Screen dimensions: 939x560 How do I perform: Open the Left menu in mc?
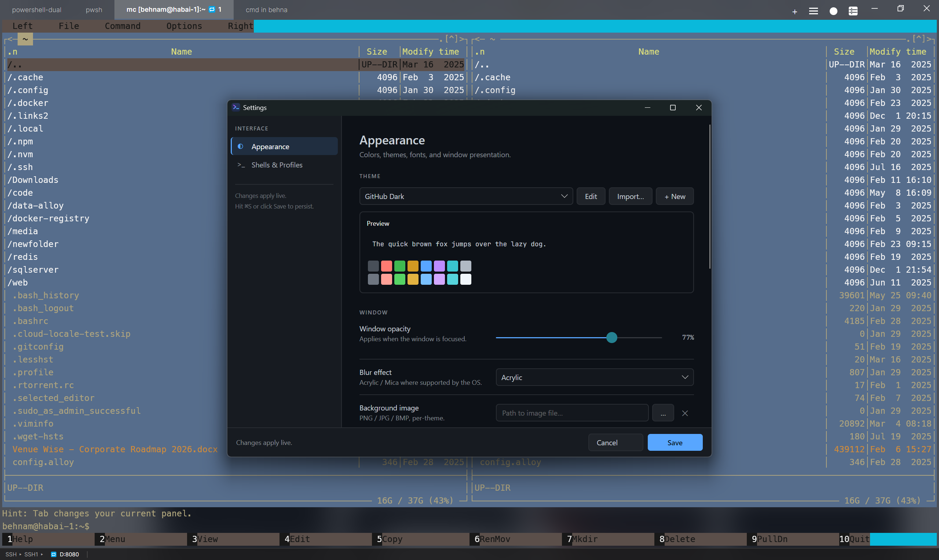coord(22,26)
